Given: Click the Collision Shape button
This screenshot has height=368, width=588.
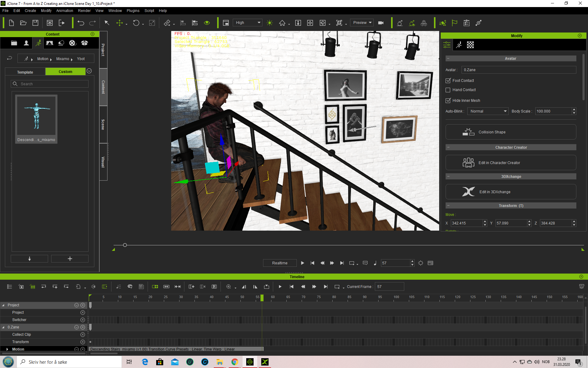Looking at the screenshot, I should [x=511, y=132].
